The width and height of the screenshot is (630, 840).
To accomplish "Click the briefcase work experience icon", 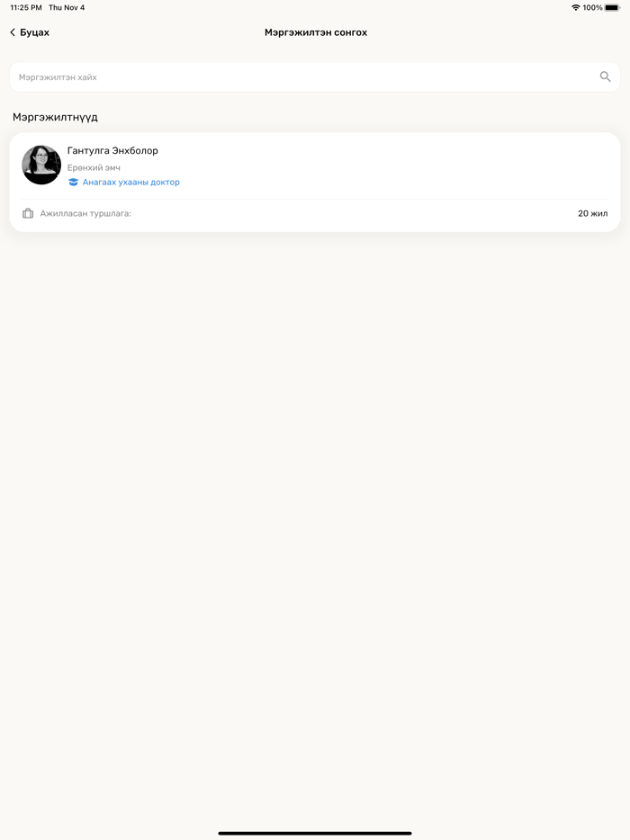I will click(28, 214).
